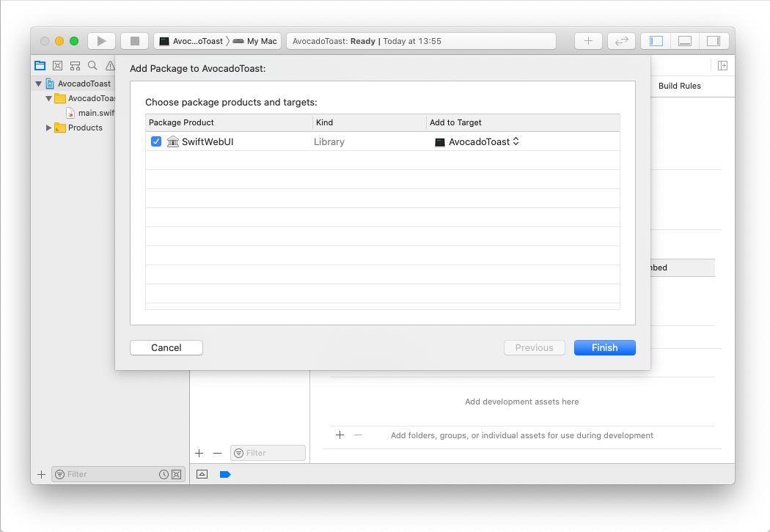Screen dimensions: 770x532
Task: Finish adding the SwiftWebUI package
Action: point(604,347)
